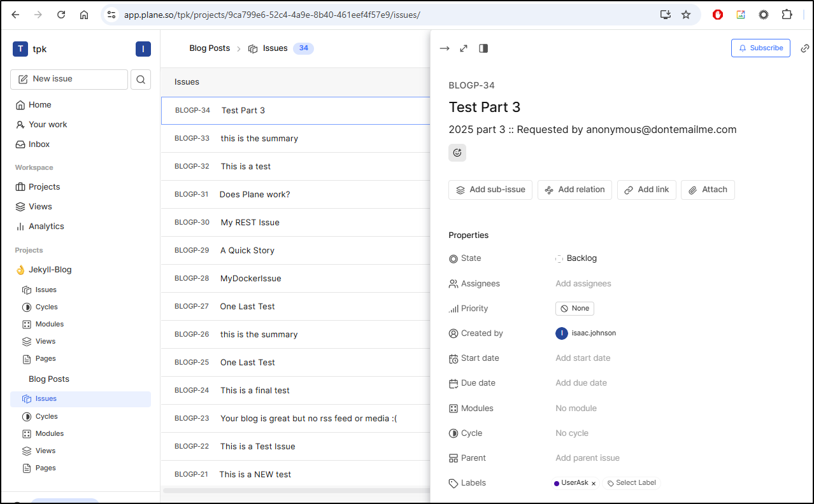Collapse the Blog Posts project in sidebar
Image resolution: width=814 pixels, height=504 pixels.
pyautogui.click(x=49, y=379)
